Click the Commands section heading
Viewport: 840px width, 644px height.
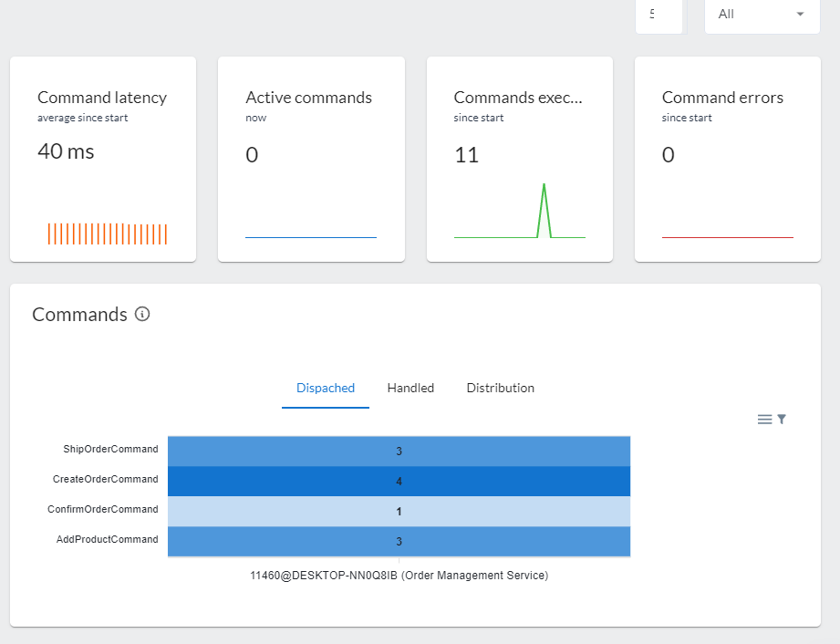[80, 315]
